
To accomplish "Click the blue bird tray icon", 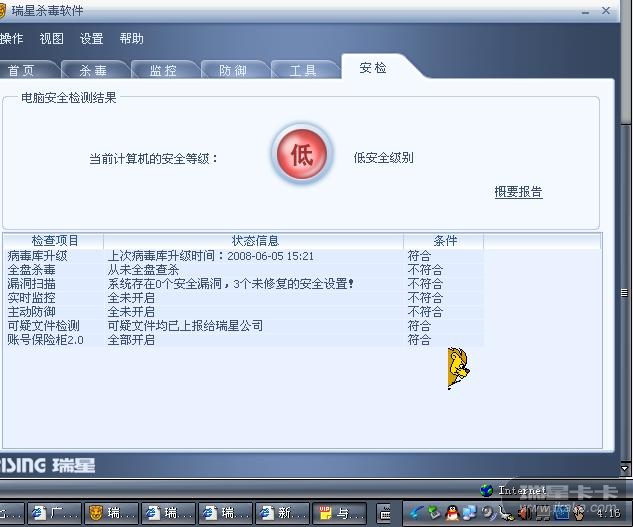I will click(x=416, y=513).
